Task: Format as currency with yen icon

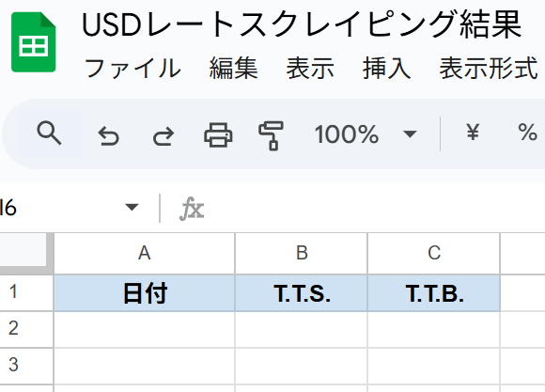Action: pos(473,133)
